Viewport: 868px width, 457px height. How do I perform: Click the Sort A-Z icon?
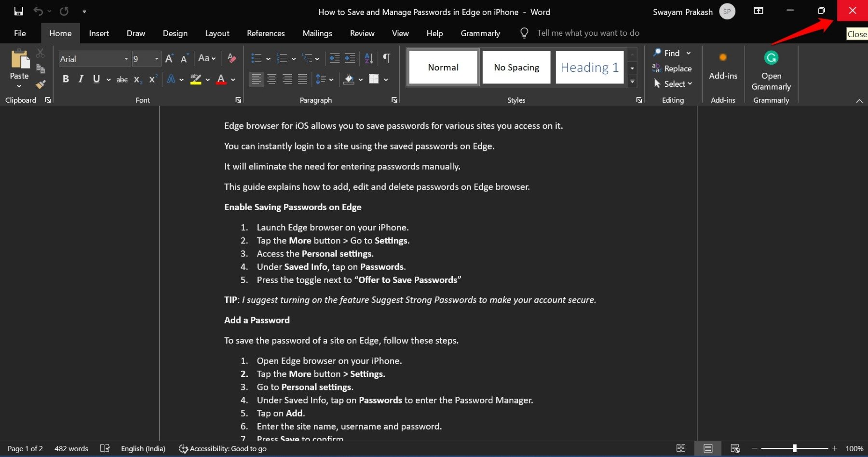click(369, 58)
